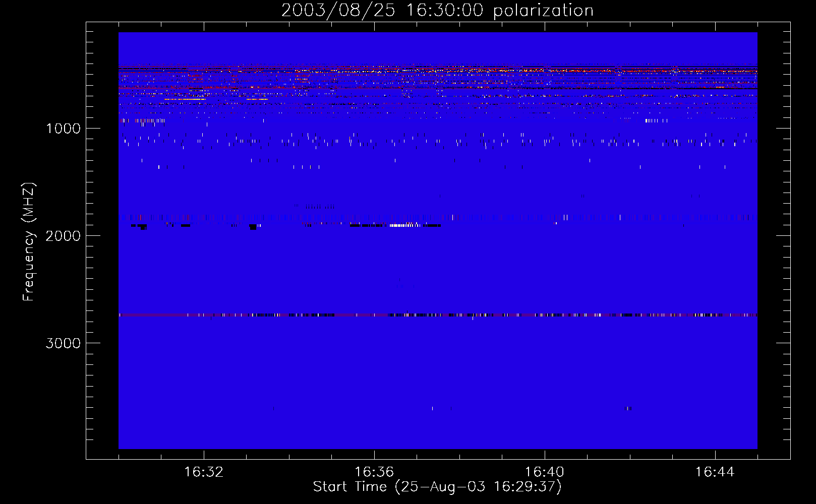This screenshot has width=816, height=504.
Task: Click the 3000 frequency tick label
Action: [x=63, y=343]
